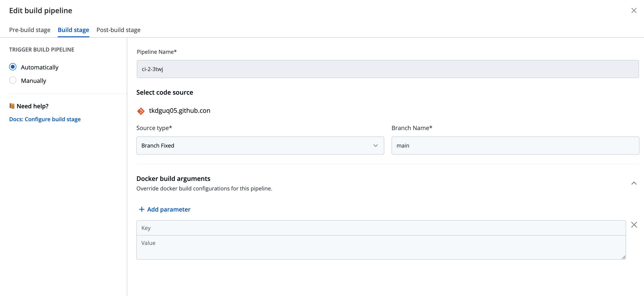Toggle to Manually trigger build pipeline
Image resolution: width=644 pixels, height=296 pixels.
[13, 80]
